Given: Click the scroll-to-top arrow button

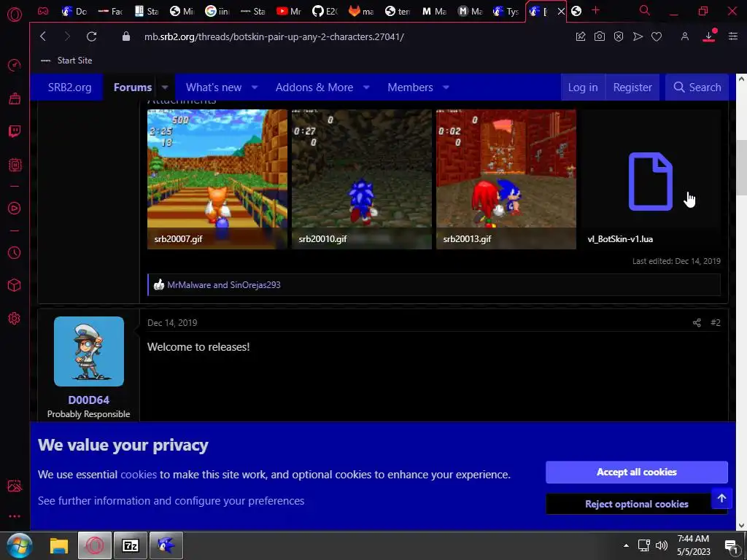Looking at the screenshot, I should point(721,498).
